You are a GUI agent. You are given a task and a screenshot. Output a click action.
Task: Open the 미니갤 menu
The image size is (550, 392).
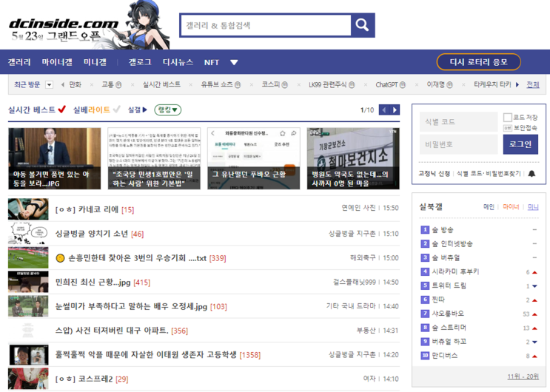click(x=95, y=62)
